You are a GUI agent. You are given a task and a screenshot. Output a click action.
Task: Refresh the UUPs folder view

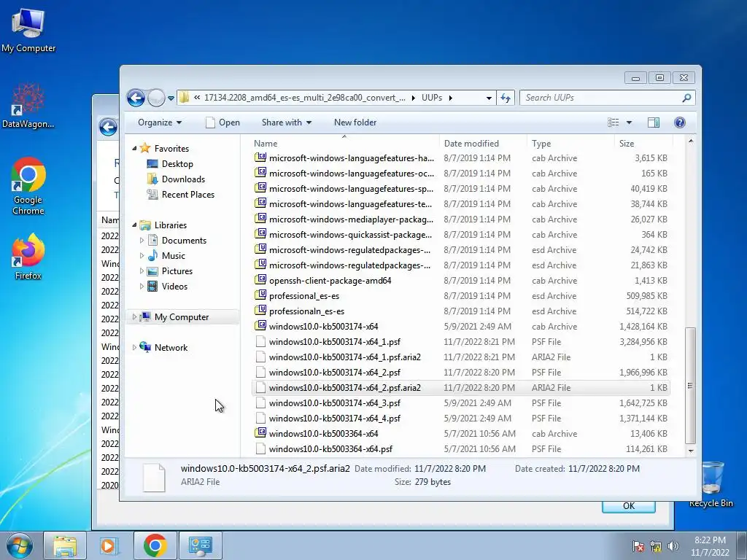click(x=506, y=98)
